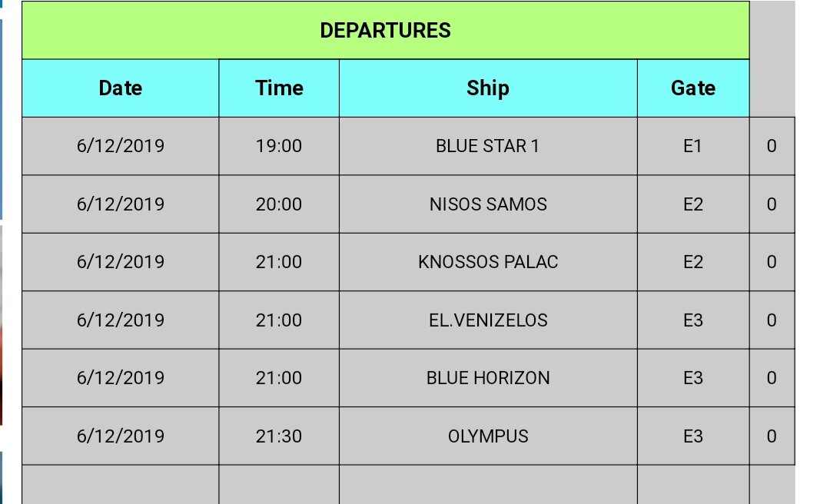Select the 0 value beside BLUE HORIZON row
Screen dimensions: 830x504
pyautogui.click(x=772, y=378)
